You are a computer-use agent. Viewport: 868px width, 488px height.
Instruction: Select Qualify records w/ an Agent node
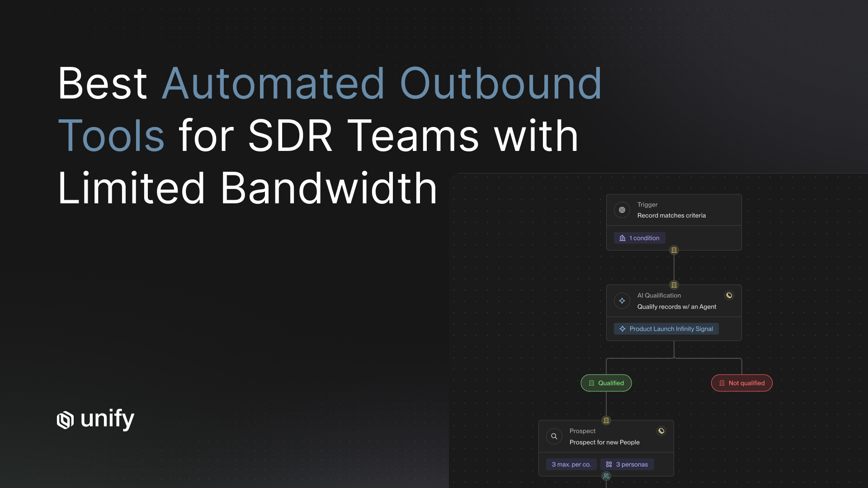(676, 307)
